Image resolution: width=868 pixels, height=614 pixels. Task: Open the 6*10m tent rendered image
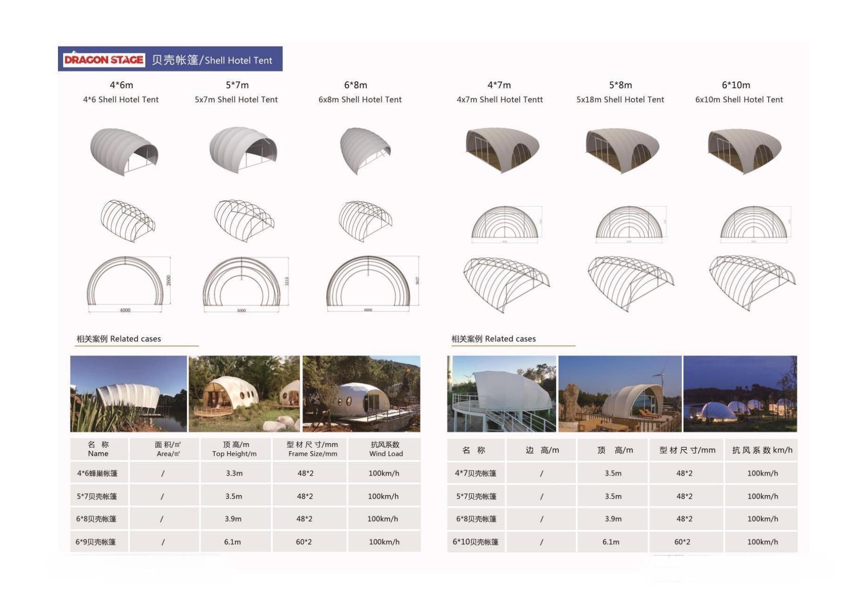click(745, 151)
